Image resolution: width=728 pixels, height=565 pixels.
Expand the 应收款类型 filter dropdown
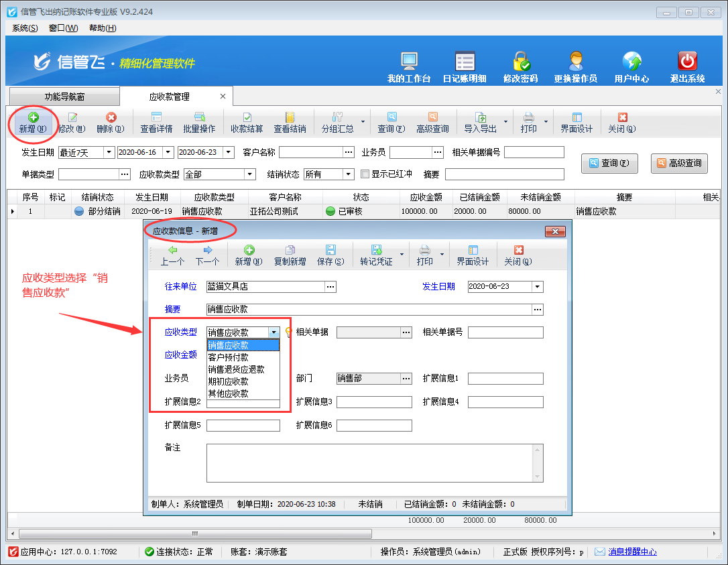click(x=250, y=174)
